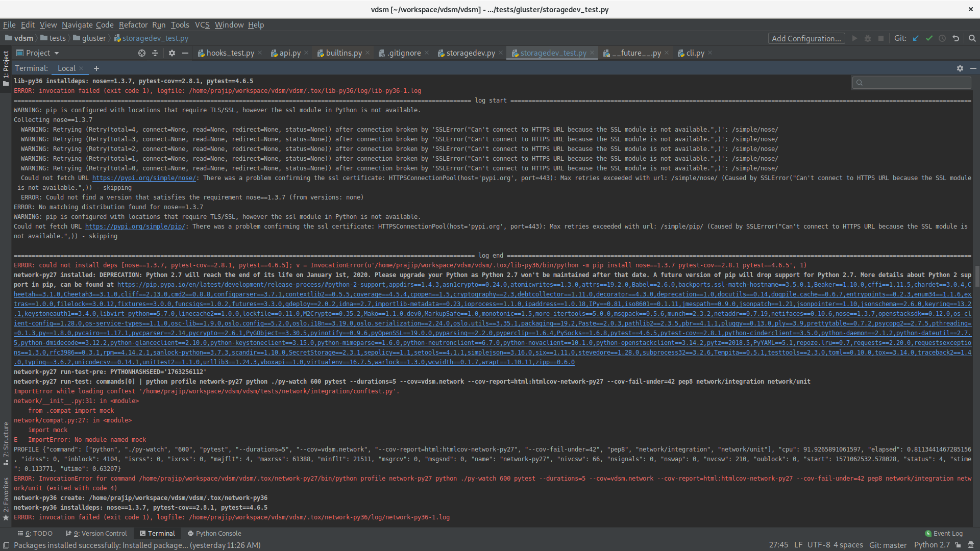The image size is (980, 551).
Task: Toggle the Structure tool window sidebar button
Action: click(6, 442)
